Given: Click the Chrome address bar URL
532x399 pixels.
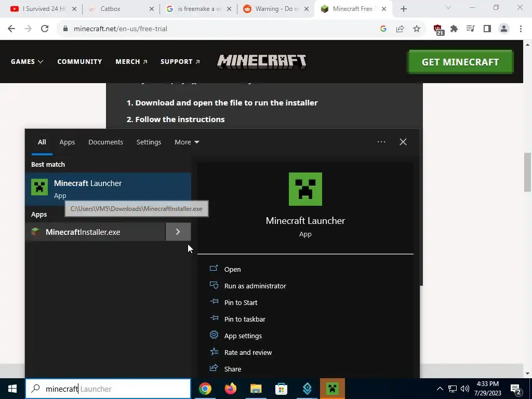Looking at the screenshot, I should (x=121, y=29).
